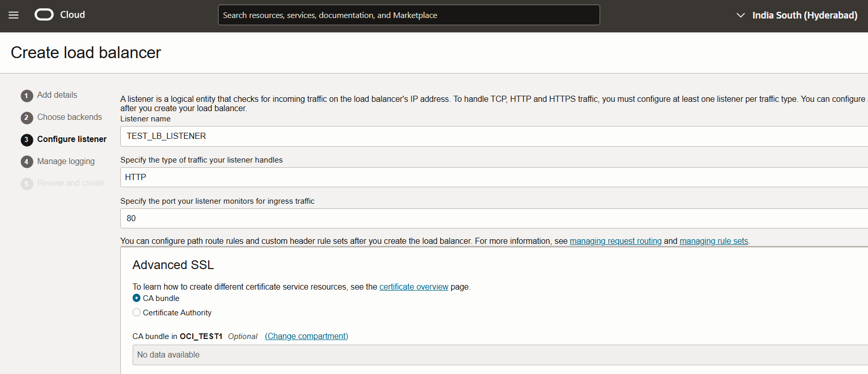Go to the Choose backends step
868x374 pixels.
point(69,117)
